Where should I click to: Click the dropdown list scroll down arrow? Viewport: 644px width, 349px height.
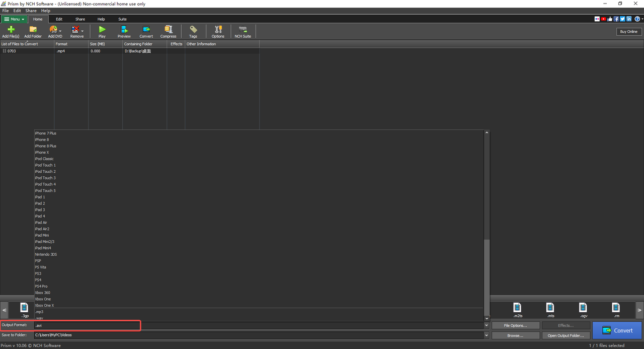(x=487, y=318)
